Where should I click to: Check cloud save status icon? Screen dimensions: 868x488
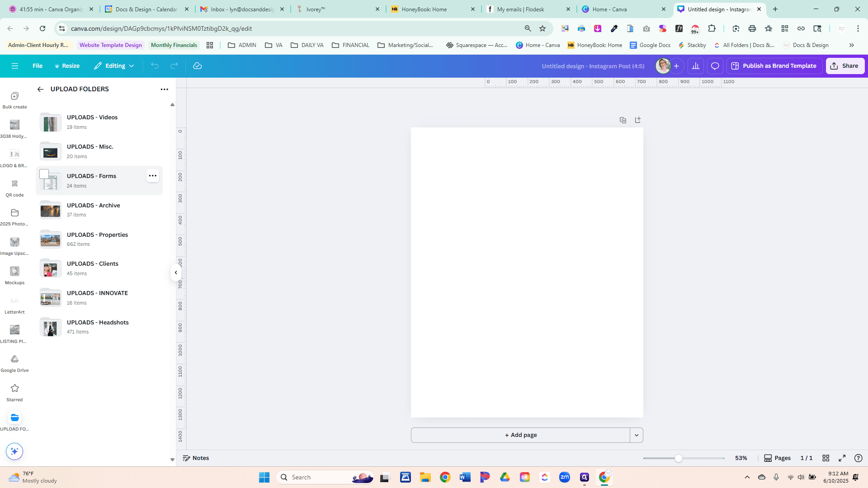point(198,66)
